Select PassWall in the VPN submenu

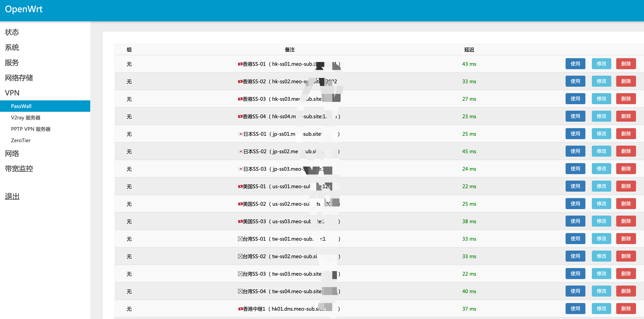point(21,106)
